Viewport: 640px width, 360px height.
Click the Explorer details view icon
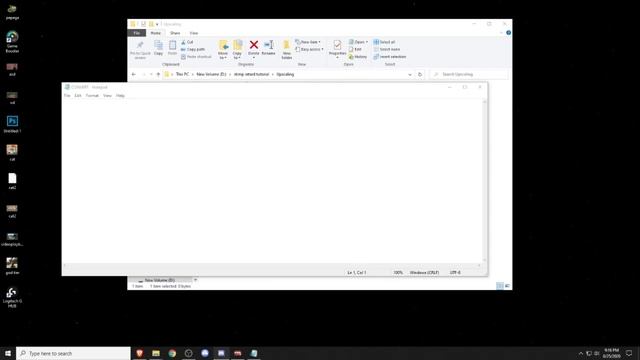500,286
